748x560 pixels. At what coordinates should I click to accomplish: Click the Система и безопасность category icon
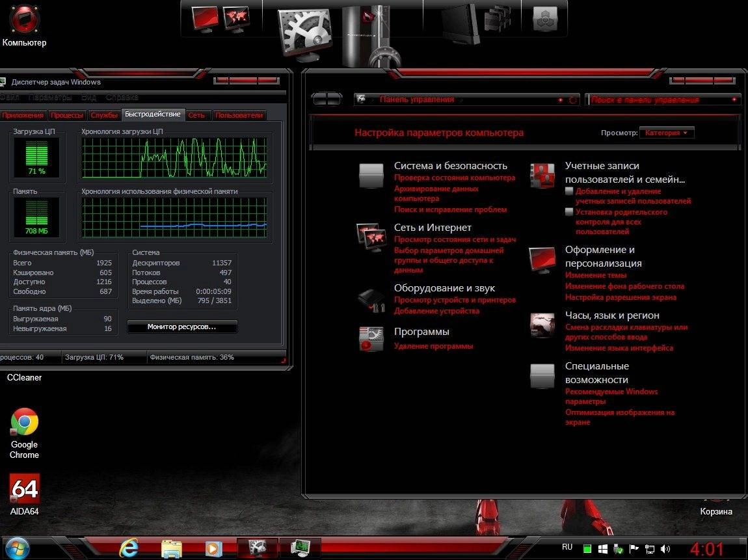371,176
